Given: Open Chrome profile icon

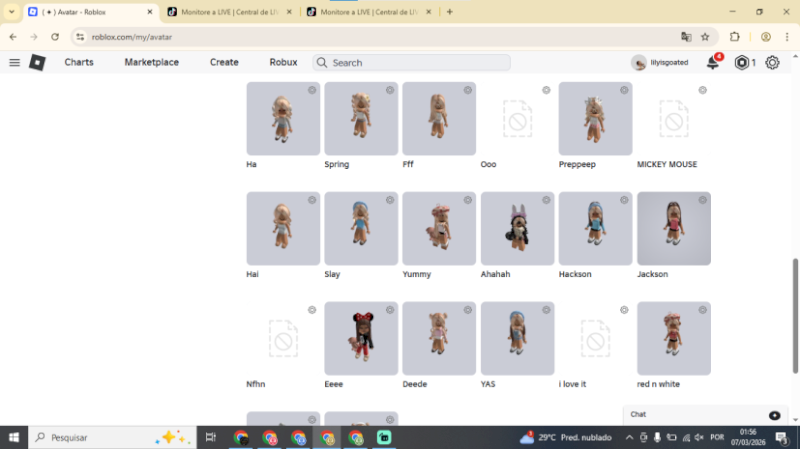Looking at the screenshot, I should [x=765, y=37].
